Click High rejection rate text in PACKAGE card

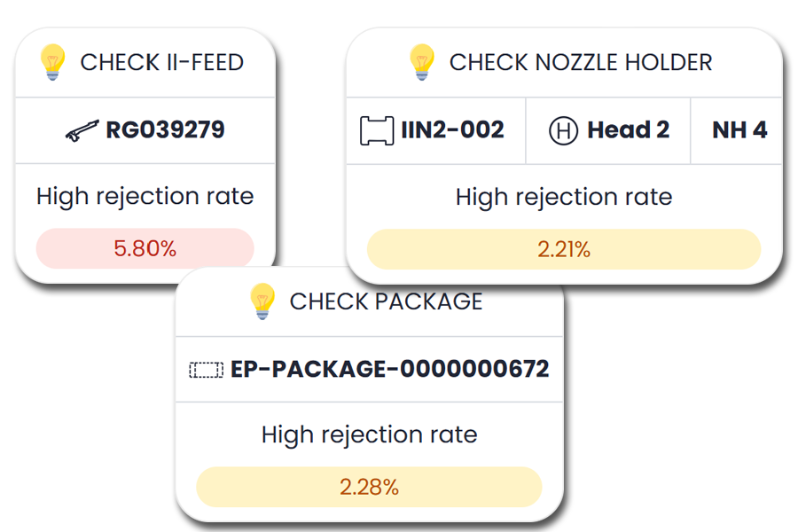point(369,434)
